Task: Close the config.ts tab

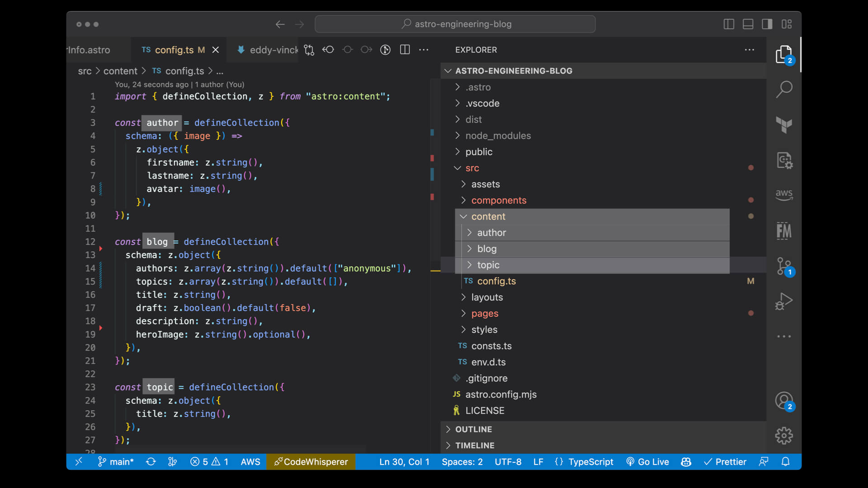Action: coord(216,50)
